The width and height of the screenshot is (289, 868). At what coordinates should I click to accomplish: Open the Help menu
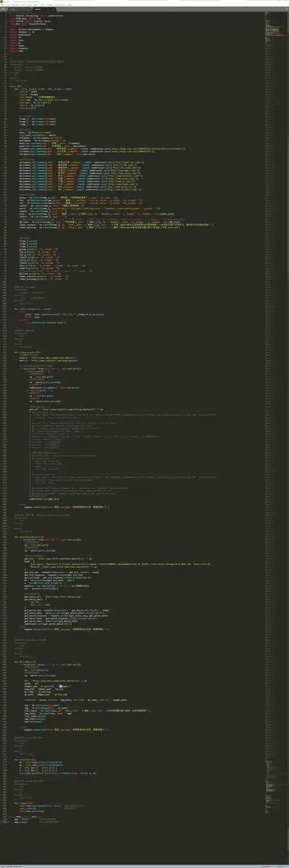[70, 5]
